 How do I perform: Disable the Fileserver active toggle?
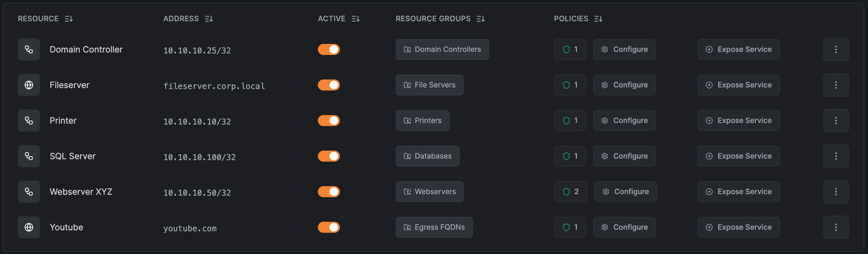point(329,85)
